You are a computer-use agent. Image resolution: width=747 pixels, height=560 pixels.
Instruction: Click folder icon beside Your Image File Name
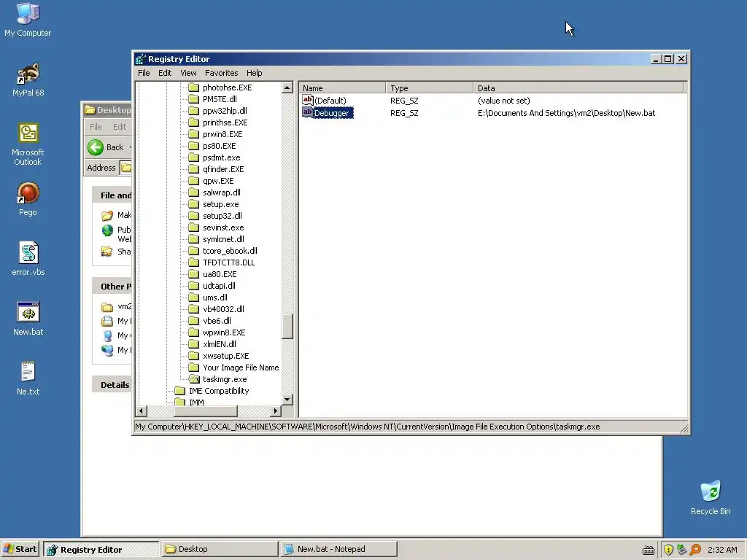coord(193,367)
